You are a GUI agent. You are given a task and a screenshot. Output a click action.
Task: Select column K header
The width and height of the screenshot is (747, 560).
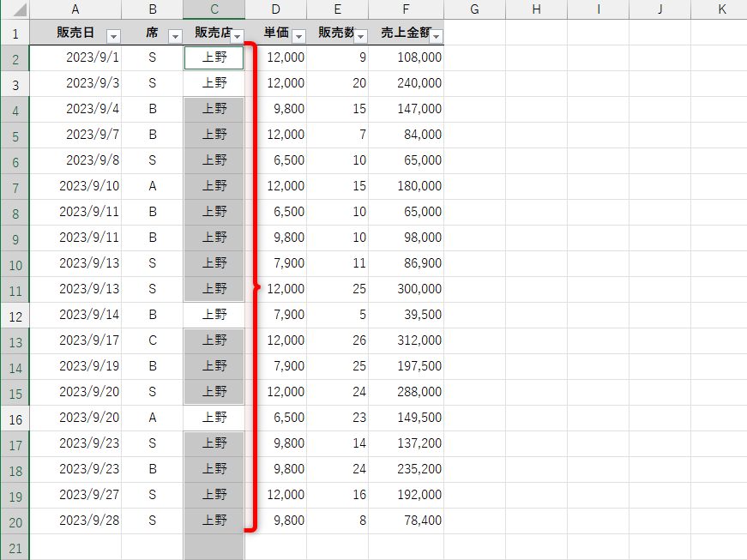point(719,9)
